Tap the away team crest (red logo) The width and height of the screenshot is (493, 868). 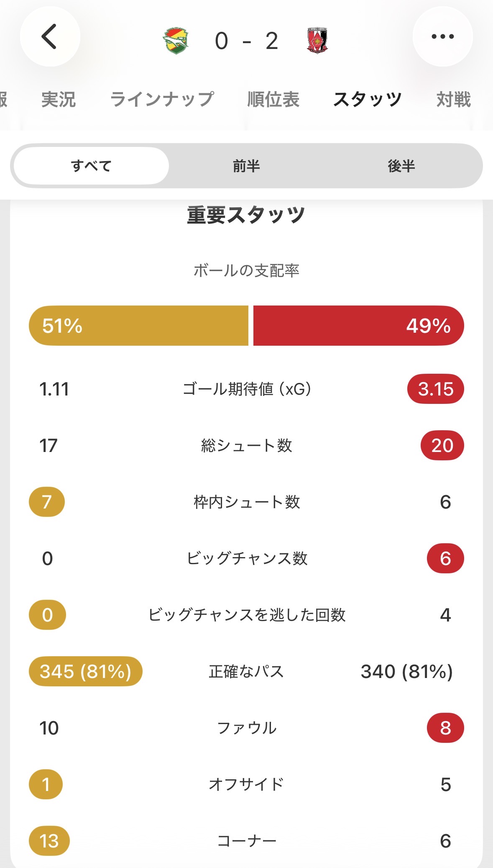point(317,41)
